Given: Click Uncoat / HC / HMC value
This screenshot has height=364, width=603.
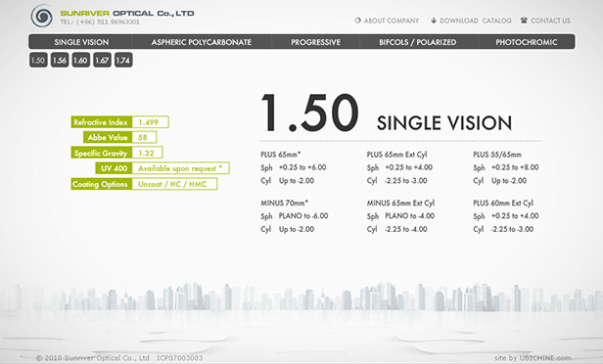Looking at the screenshot, I should click(172, 184).
